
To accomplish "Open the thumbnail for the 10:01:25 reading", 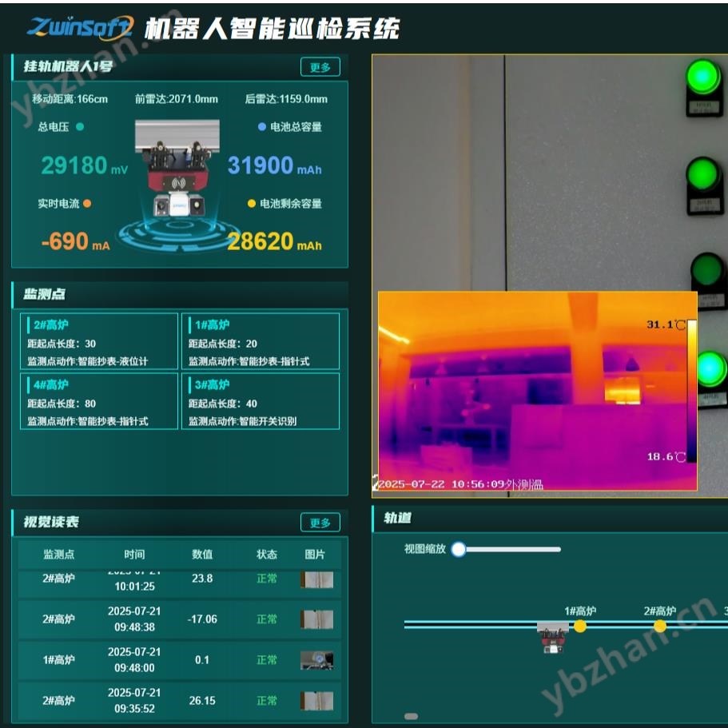I will click(x=316, y=580).
